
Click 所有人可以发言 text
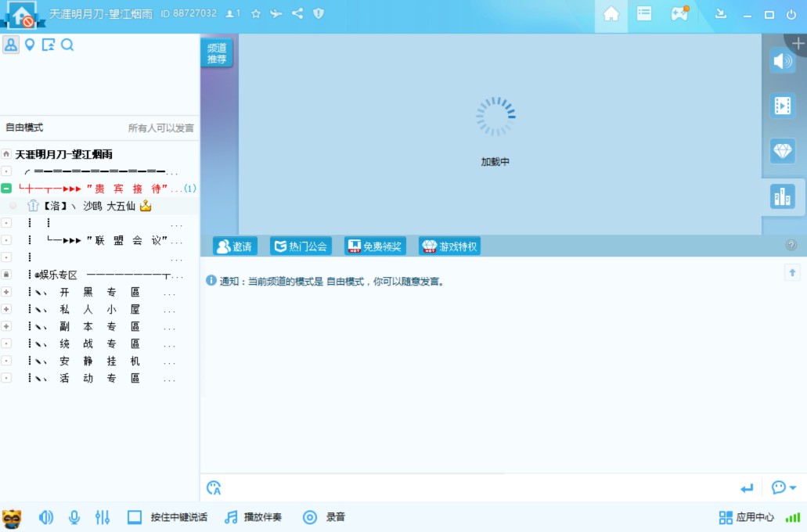[x=161, y=128]
